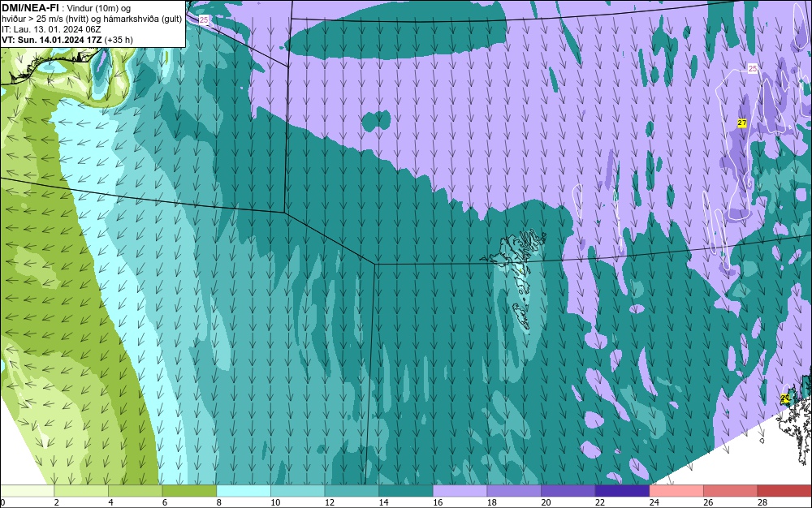The width and height of the screenshot is (812, 508).
Task: Click the 16–18 m/s lavender legend swatch
Action: coord(460,490)
